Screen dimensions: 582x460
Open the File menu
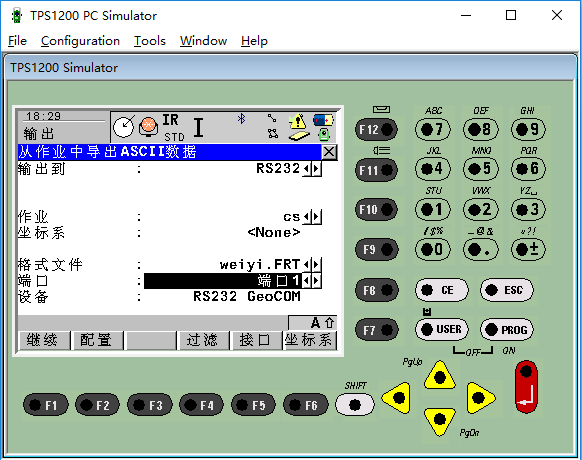pos(17,41)
